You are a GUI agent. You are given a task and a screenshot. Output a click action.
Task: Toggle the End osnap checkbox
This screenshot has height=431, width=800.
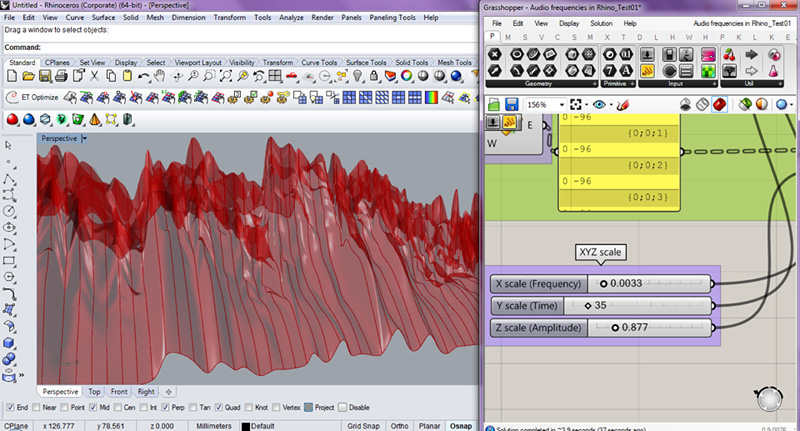coord(10,407)
